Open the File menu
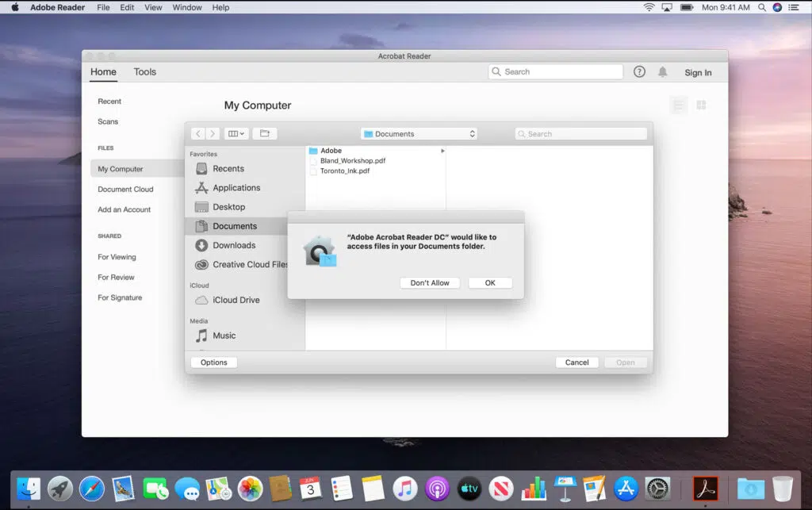 (103, 7)
